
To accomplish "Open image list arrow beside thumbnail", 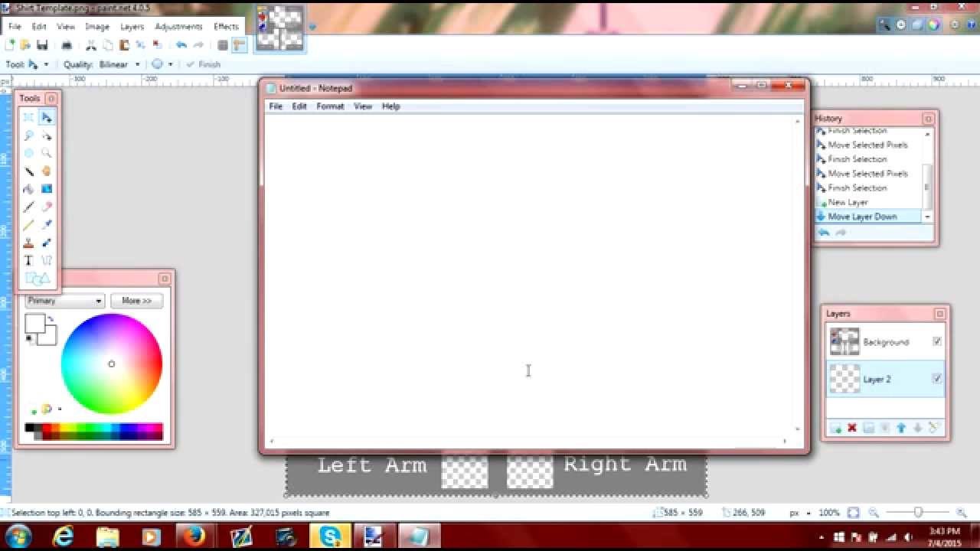I will point(312,28).
